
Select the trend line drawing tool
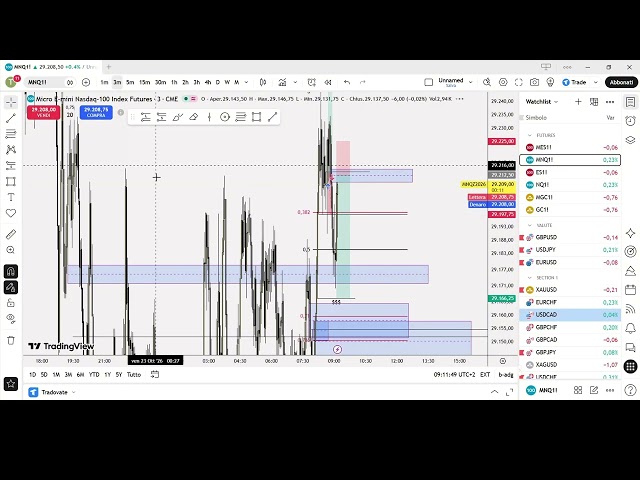pyautogui.click(x=11, y=118)
